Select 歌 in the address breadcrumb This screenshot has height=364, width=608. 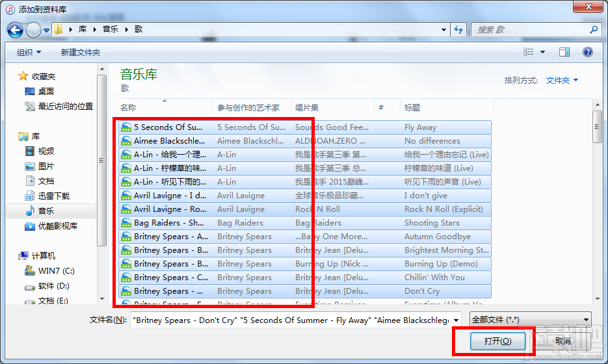click(139, 29)
